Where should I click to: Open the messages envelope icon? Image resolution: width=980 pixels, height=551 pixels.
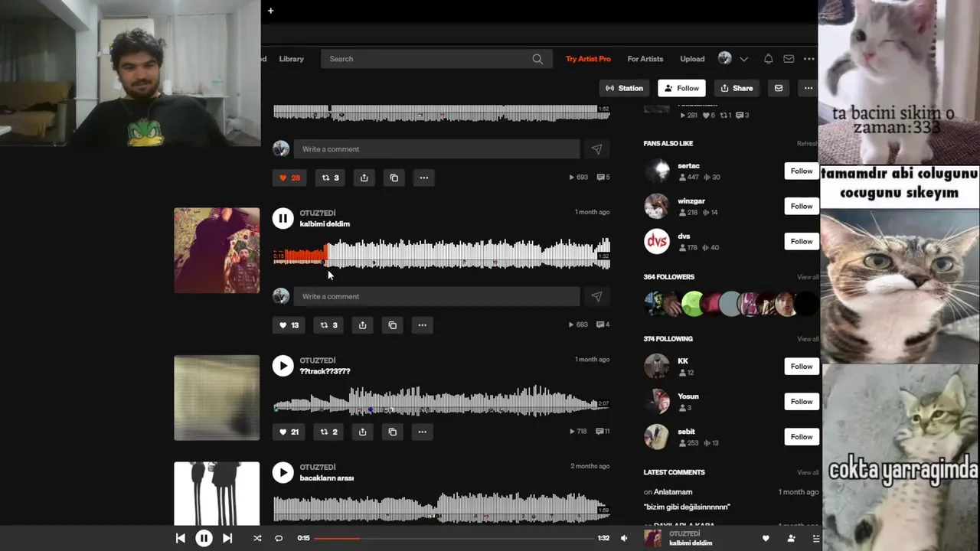click(x=789, y=59)
